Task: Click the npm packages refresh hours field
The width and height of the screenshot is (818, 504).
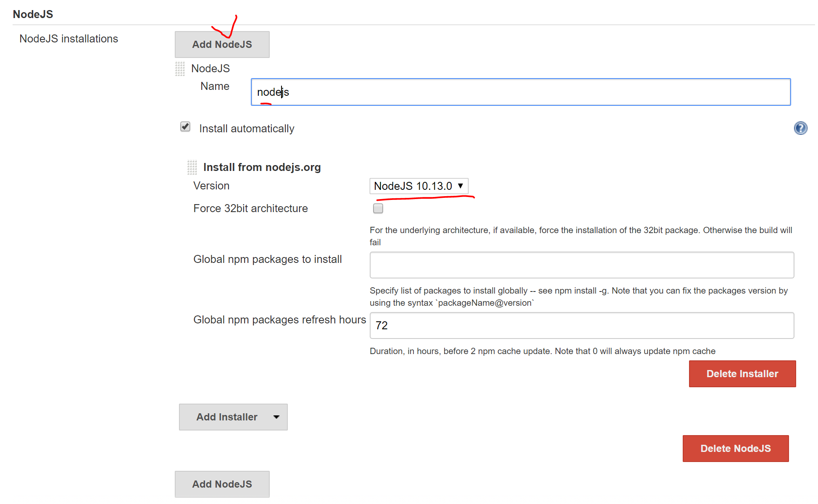Action: tap(581, 325)
